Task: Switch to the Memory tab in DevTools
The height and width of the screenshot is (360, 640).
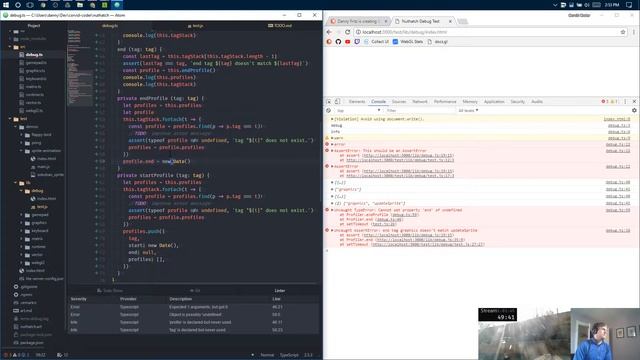Action: tap(470, 101)
